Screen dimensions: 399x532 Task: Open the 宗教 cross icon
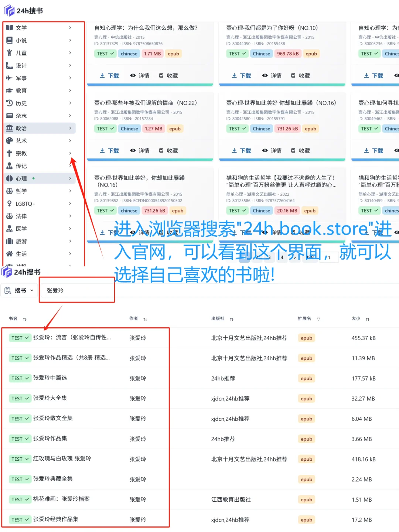pyautogui.click(x=10, y=153)
